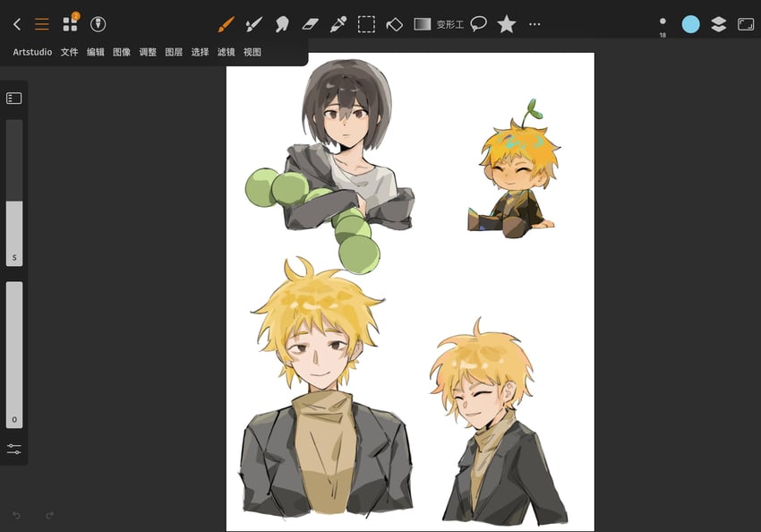Open the three-dots more tools menu
Viewport: 761px width, 532px height.
534,24
